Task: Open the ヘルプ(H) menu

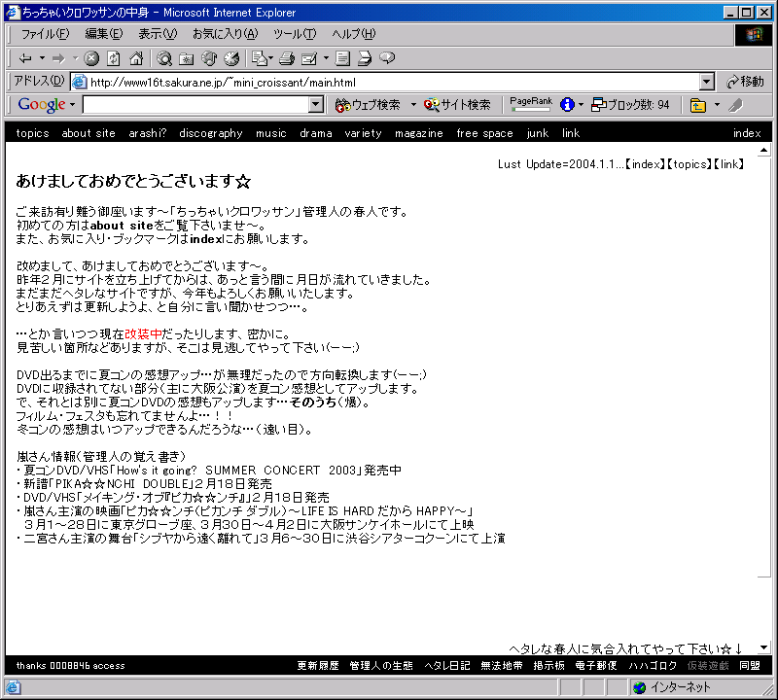Action: [x=354, y=34]
